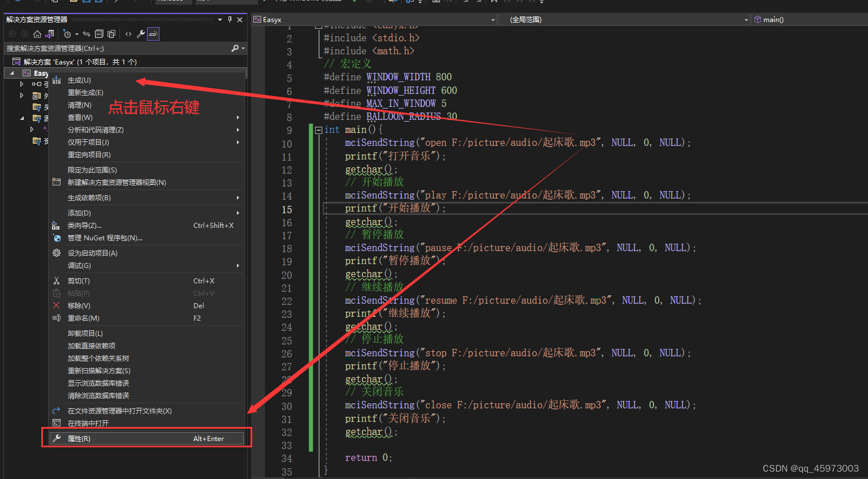
Task: Click gear icon for 设为启动项目(A)
Action: pyautogui.click(x=56, y=253)
